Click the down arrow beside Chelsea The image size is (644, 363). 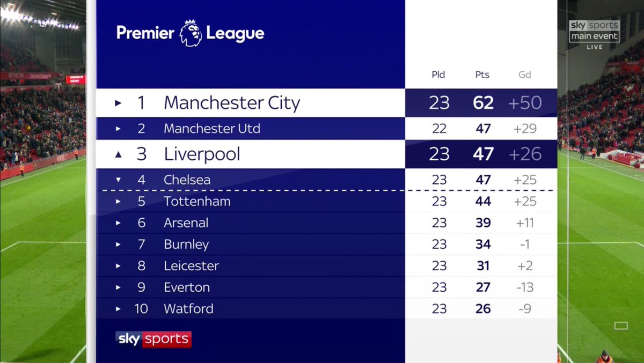tap(119, 180)
